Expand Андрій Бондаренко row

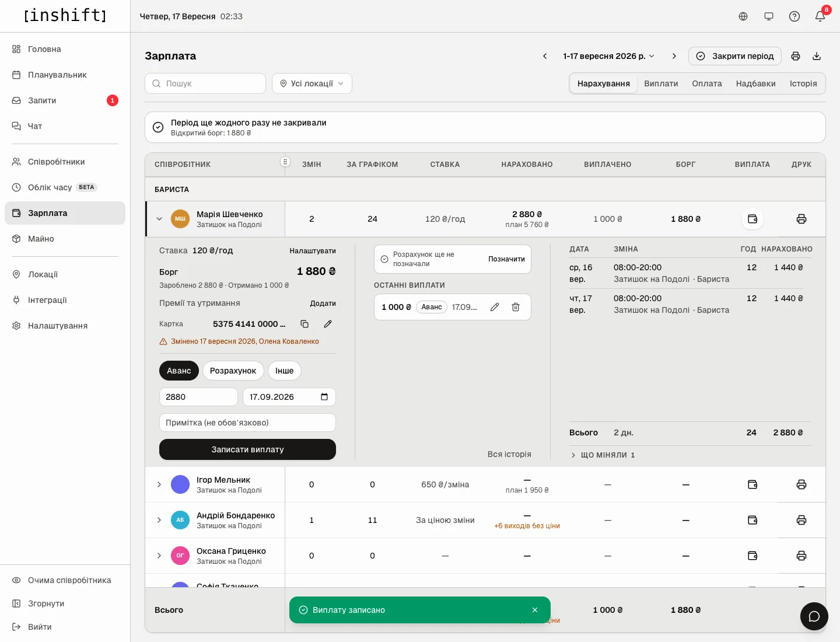(x=159, y=520)
